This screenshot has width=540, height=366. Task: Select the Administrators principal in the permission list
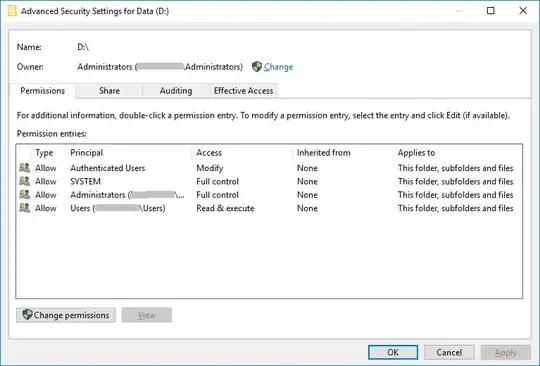(127, 195)
